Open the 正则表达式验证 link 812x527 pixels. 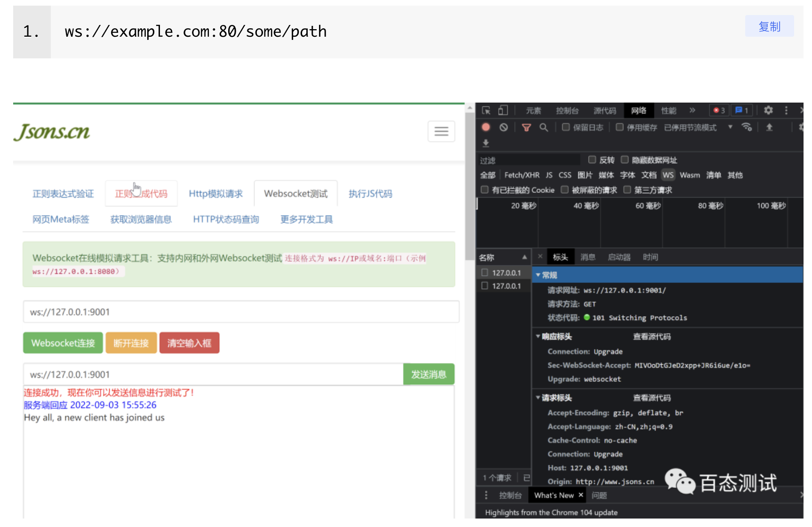click(63, 194)
